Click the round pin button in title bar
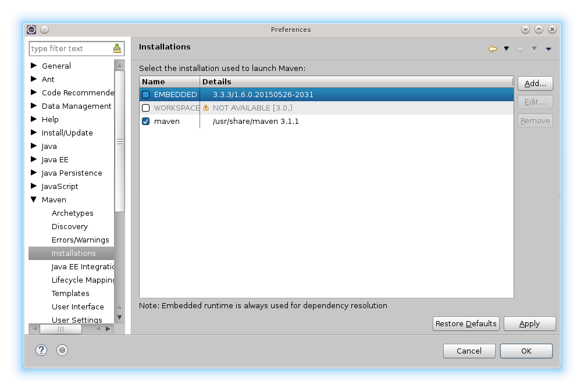Image resolution: width=584 pixels, height=392 pixels. point(44,30)
